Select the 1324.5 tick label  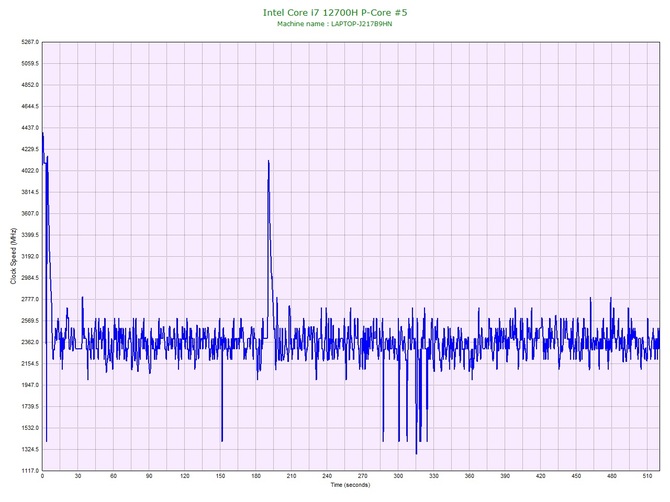coord(30,449)
